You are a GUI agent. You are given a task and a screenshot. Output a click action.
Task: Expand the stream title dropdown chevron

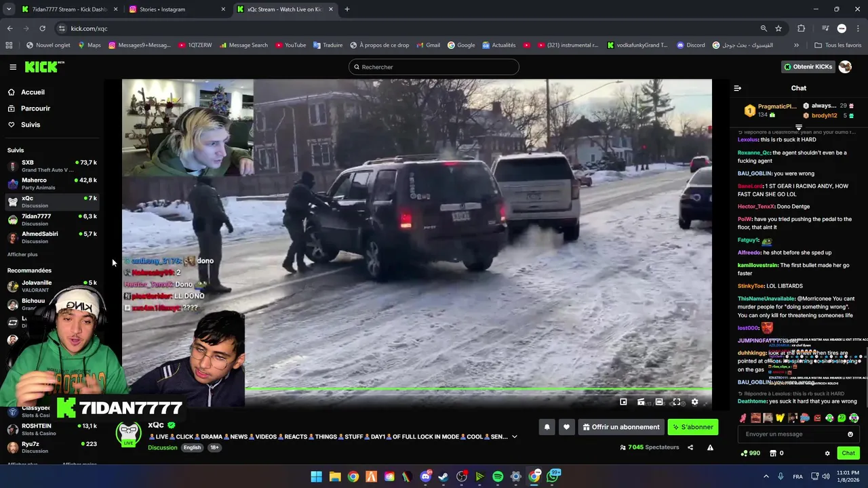(x=514, y=437)
